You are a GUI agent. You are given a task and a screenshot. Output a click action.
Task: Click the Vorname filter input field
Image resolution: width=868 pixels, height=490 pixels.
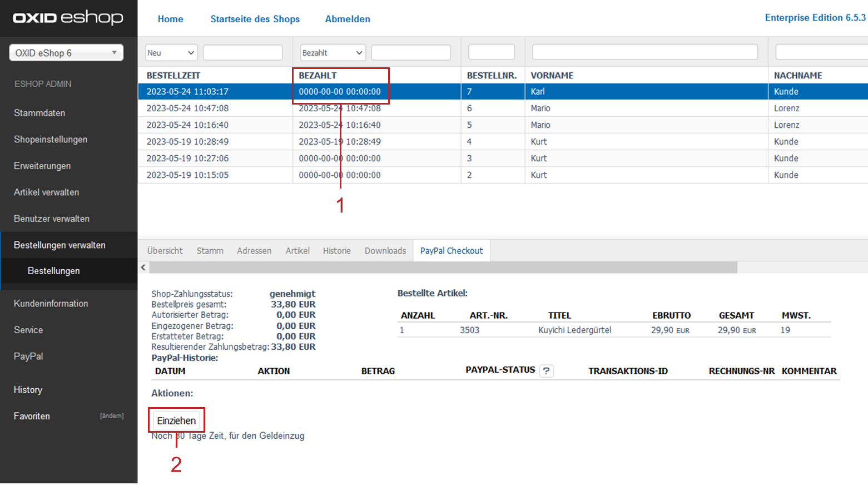coord(644,52)
